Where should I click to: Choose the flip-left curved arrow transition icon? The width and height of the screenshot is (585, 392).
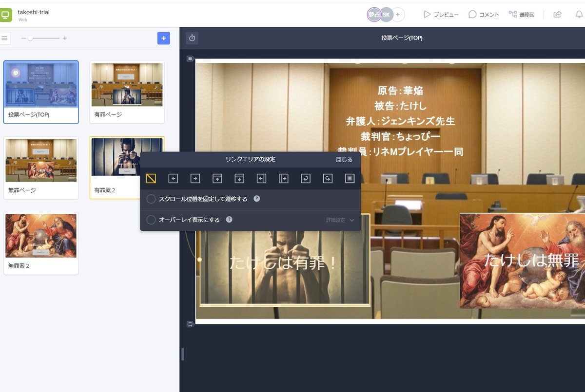(x=306, y=179)
